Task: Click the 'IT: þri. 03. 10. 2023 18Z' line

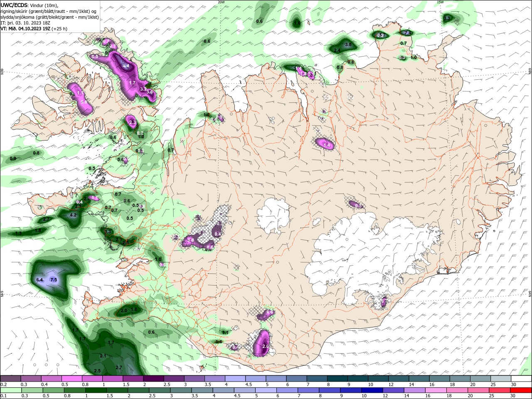Action: tap(26, 23)
